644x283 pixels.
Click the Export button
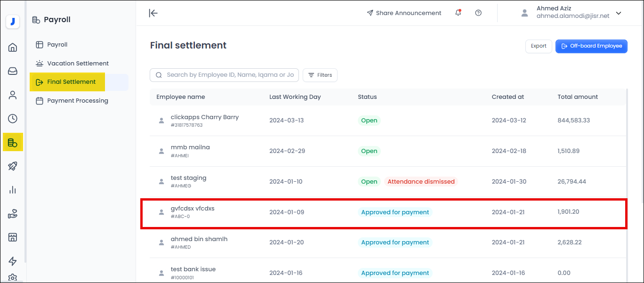(539, 46)
